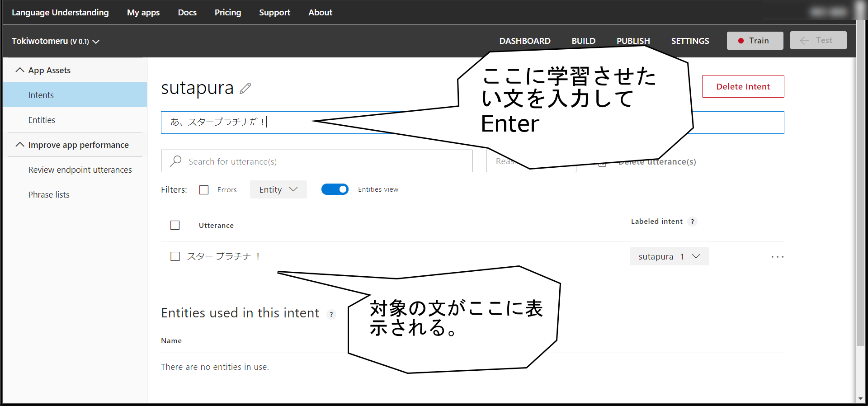The image size is (868, 406).
Task: Switch to the BUILD tab
Action: tap(583, 41)
